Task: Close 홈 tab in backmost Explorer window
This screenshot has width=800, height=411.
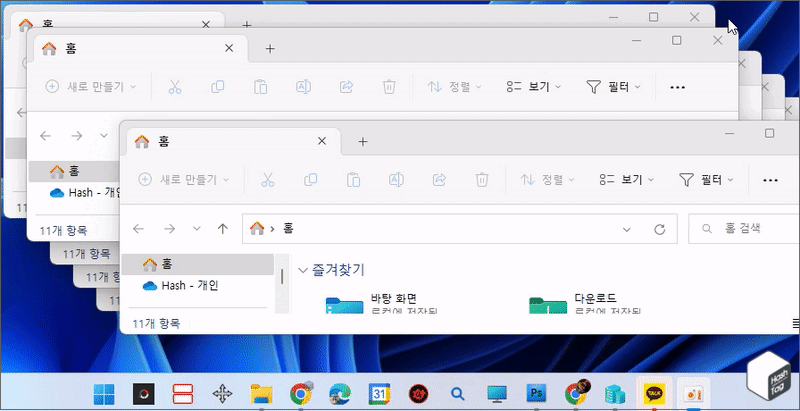Action: pyautogui.click(x=206, y=24)
